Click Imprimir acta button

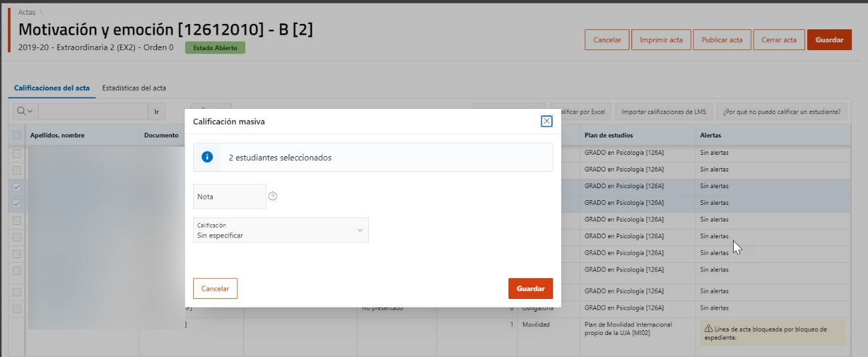tap(661, 40)
